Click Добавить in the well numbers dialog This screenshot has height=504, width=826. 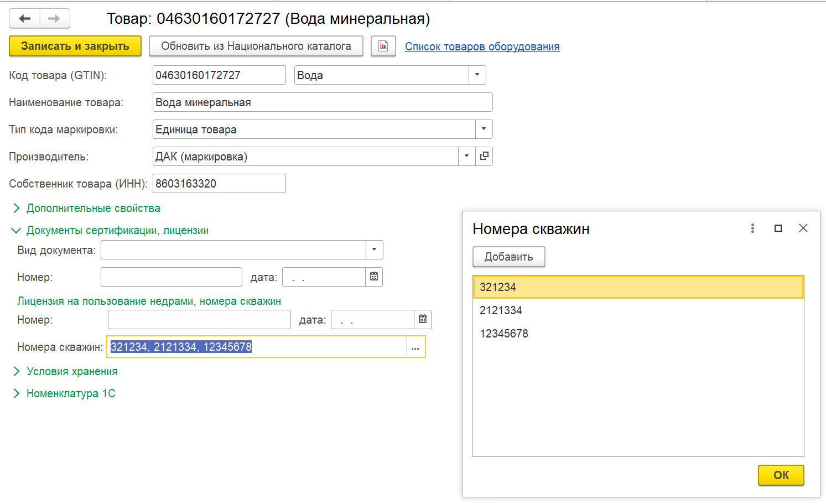(509, 257)
